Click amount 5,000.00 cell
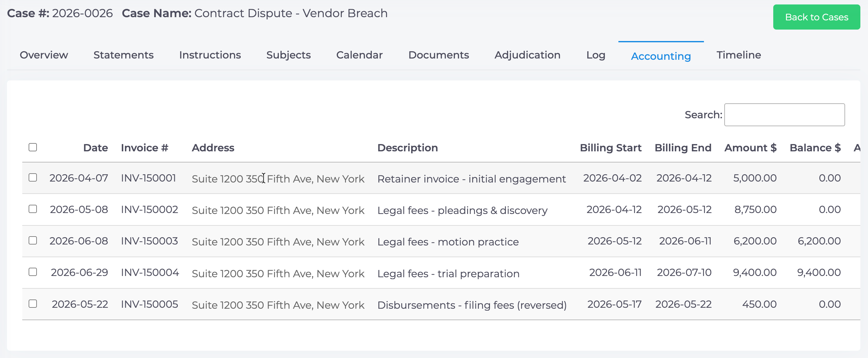Screen dimensions: 868x358 click(755, 178)
